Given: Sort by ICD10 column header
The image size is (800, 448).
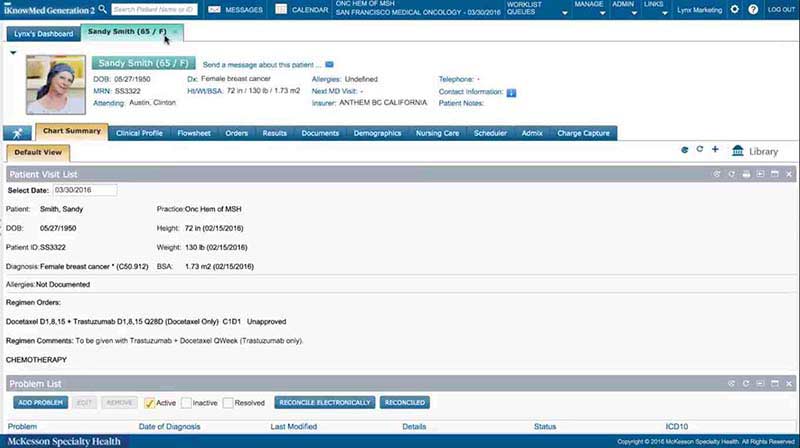Looking at the screenshot, I should point(677,427).
